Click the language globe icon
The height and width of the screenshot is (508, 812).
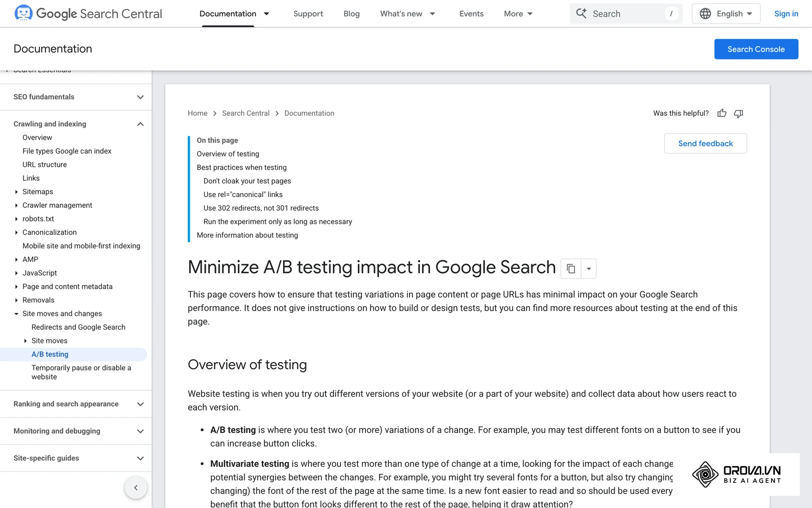(705, 14)
